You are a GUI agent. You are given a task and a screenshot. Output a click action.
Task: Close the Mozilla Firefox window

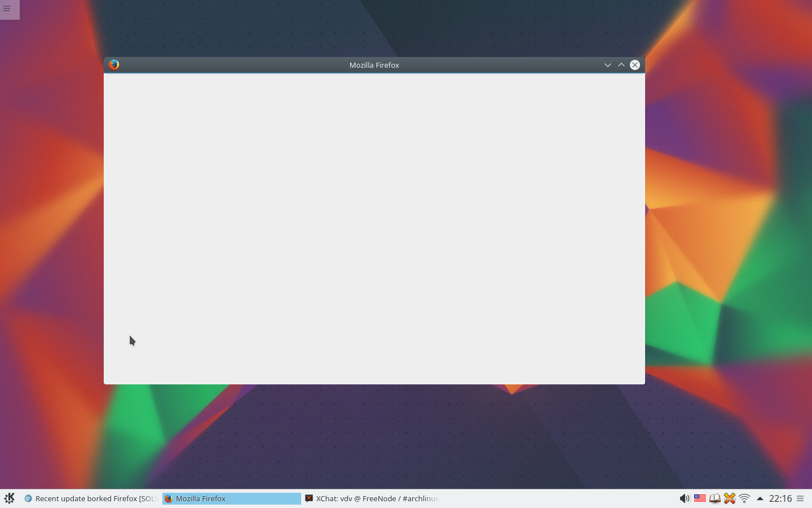[x=635, y=65]
